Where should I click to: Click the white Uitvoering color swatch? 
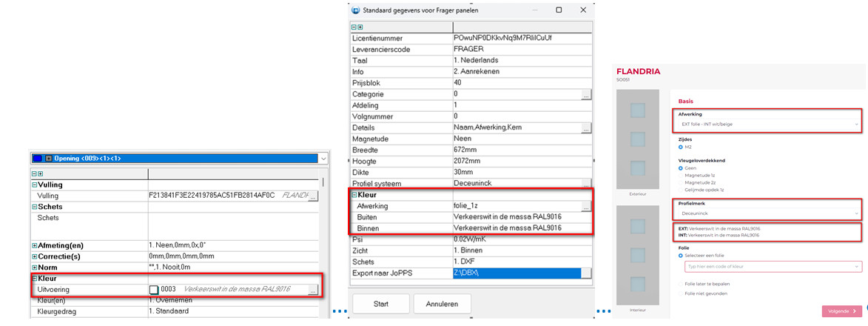coord(154,290)
